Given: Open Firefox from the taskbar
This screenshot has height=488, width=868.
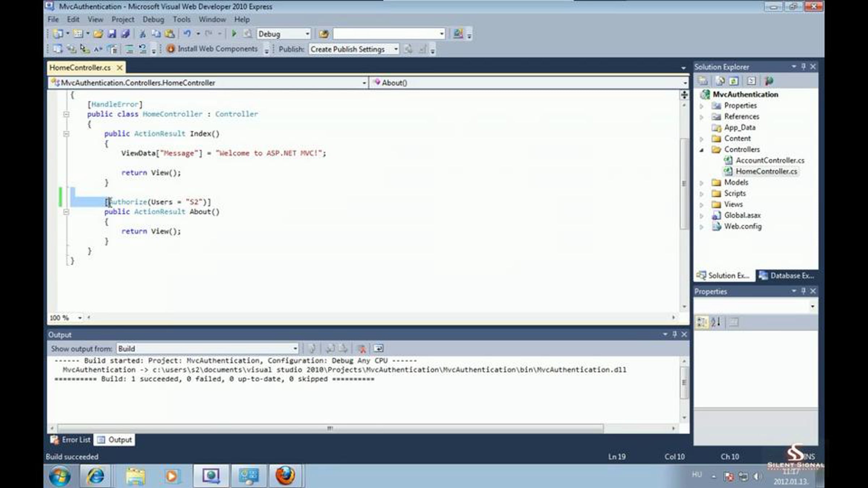Looking at the screenshot, I should coord(285,476).
